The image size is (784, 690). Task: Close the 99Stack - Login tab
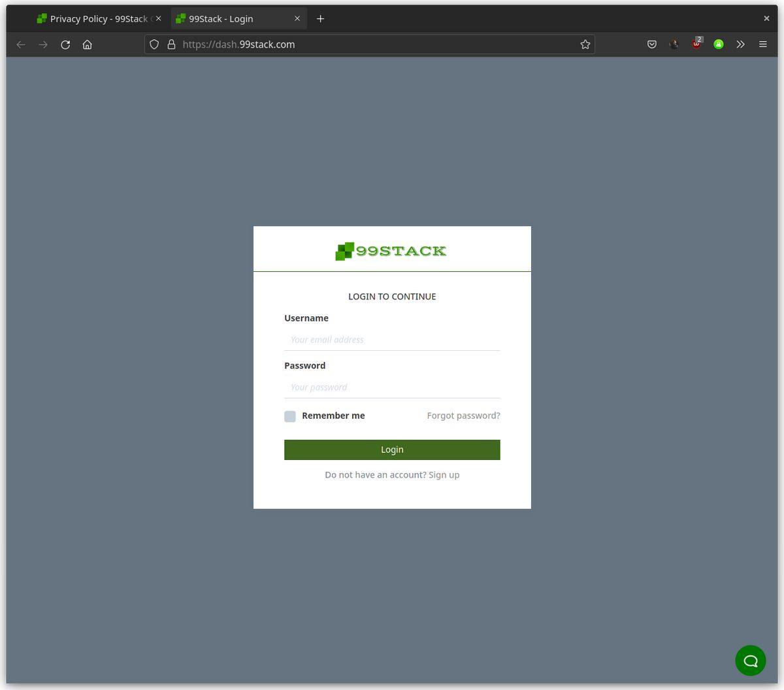click(x=297, y=19)
